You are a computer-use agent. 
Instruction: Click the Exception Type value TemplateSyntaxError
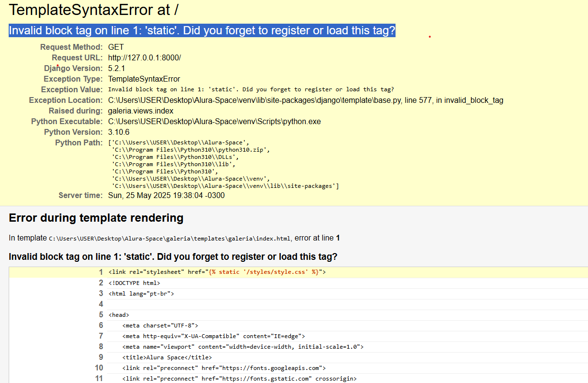coord(144,79)
